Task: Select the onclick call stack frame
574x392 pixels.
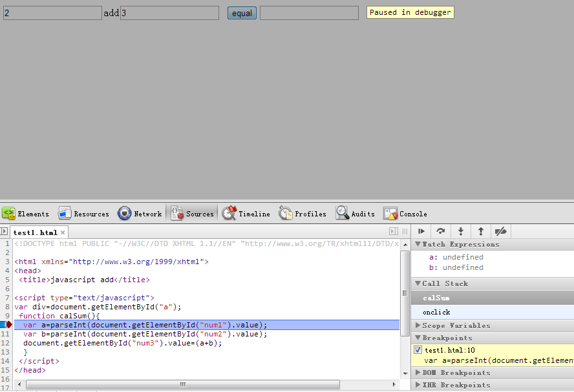Action: pos(436,312)
